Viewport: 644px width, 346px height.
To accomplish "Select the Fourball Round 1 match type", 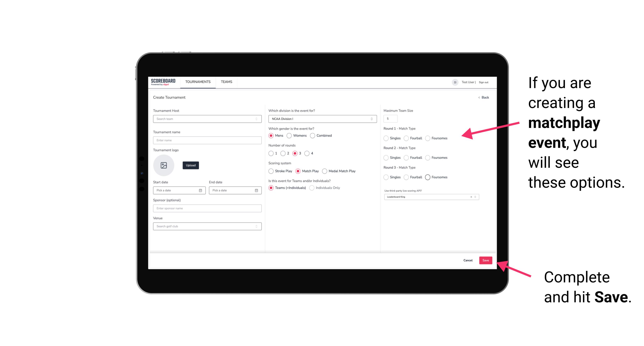I will point(405,138).
